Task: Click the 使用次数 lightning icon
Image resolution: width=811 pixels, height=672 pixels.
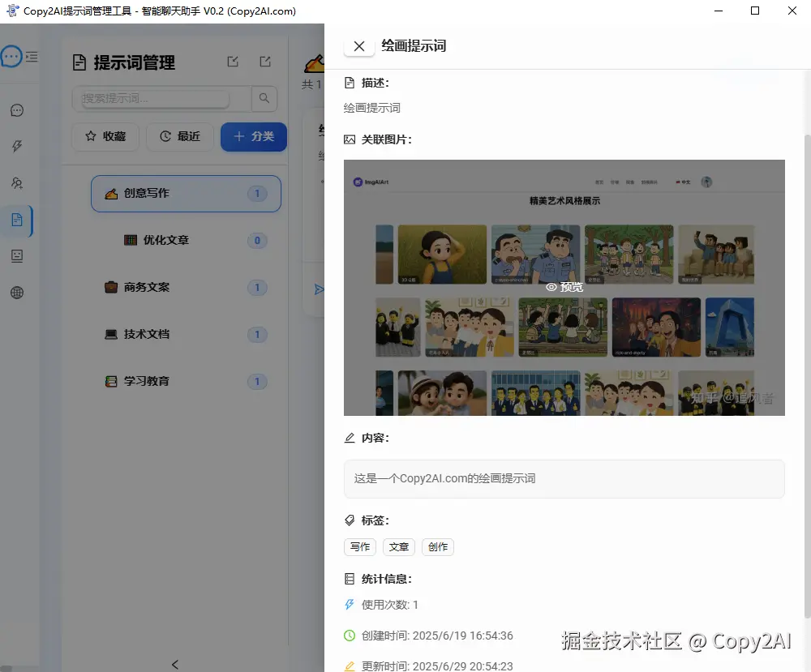Action: [350, 604]
